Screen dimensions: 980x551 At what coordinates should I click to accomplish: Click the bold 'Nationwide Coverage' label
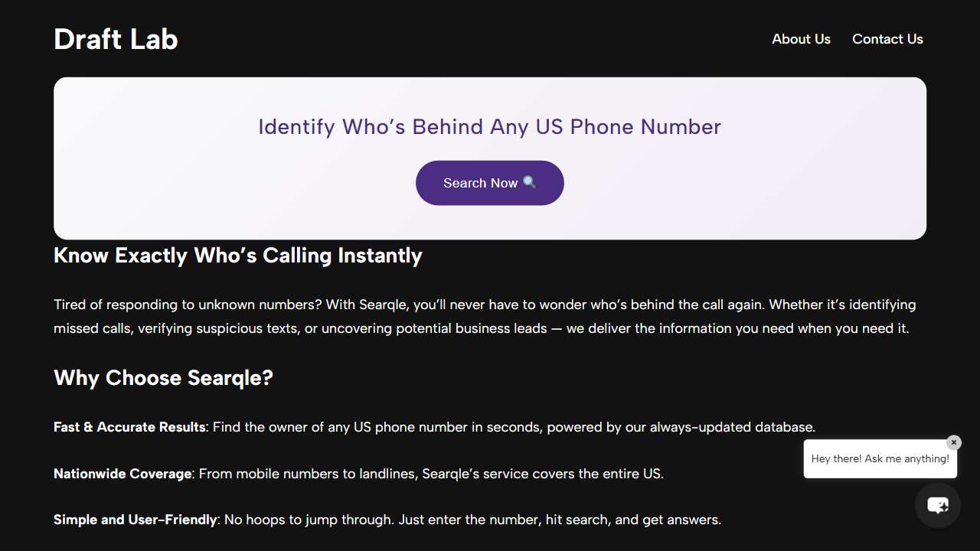[x=122, y=474]
